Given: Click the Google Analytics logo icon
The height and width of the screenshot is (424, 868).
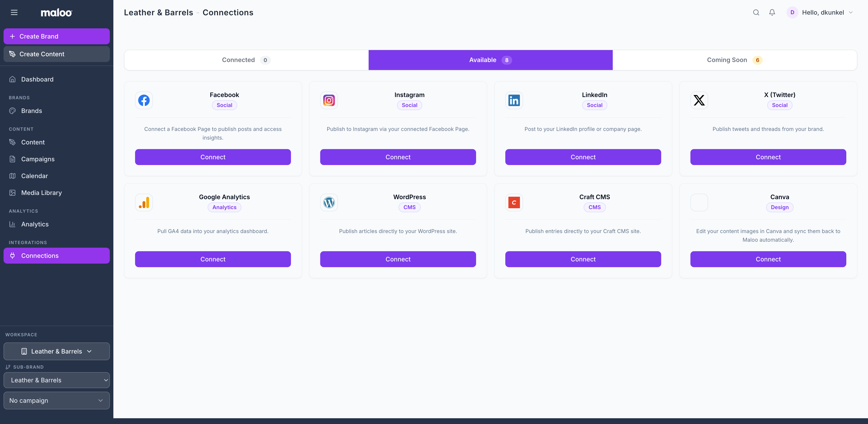Looking at the screenshot, I should pos(144,202).
